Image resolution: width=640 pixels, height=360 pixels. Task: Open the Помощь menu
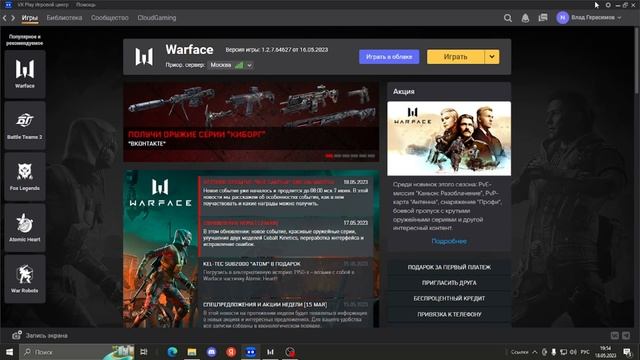click(x=86, y=5)
